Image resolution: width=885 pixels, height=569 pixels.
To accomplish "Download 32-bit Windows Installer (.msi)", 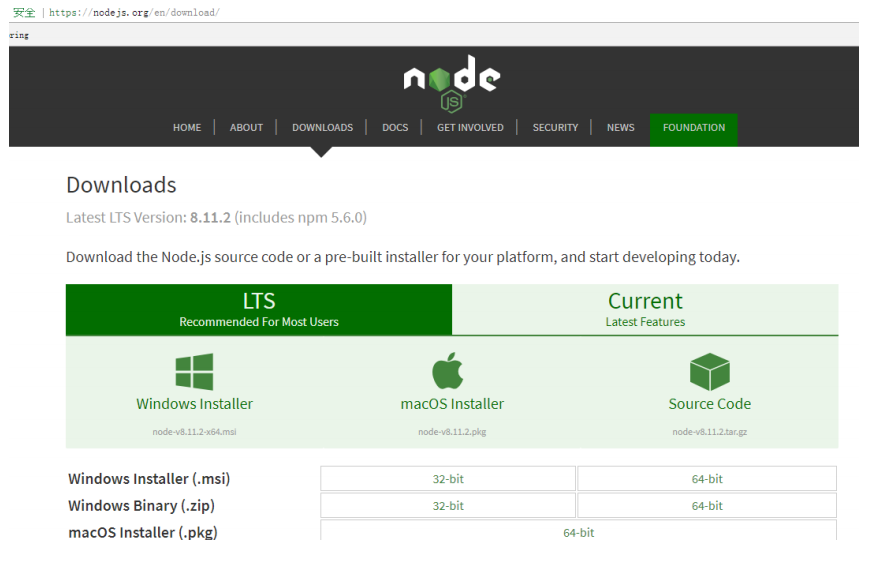I will [448, 479].
